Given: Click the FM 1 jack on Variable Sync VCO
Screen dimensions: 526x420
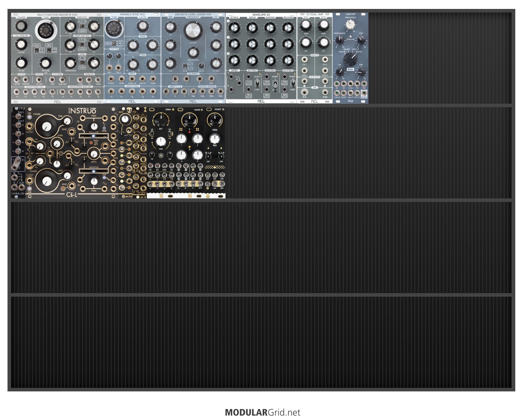Looking at the screenshot, I should coord(110,68).
